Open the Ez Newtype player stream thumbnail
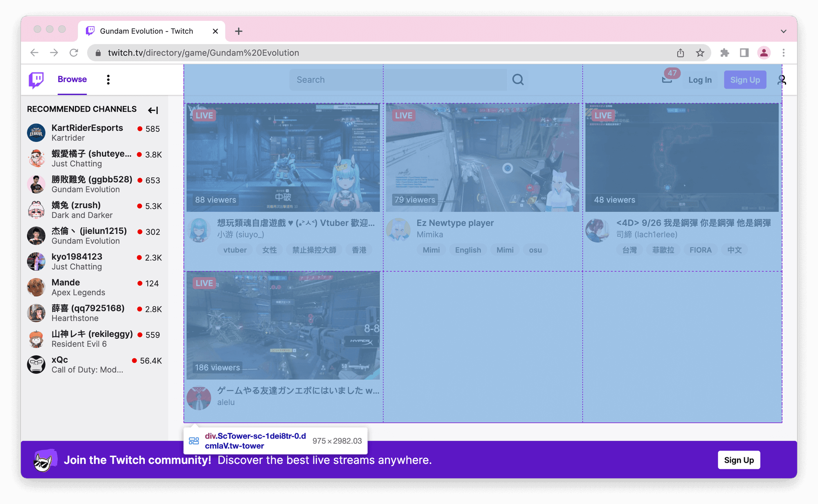 pos(482,157)
